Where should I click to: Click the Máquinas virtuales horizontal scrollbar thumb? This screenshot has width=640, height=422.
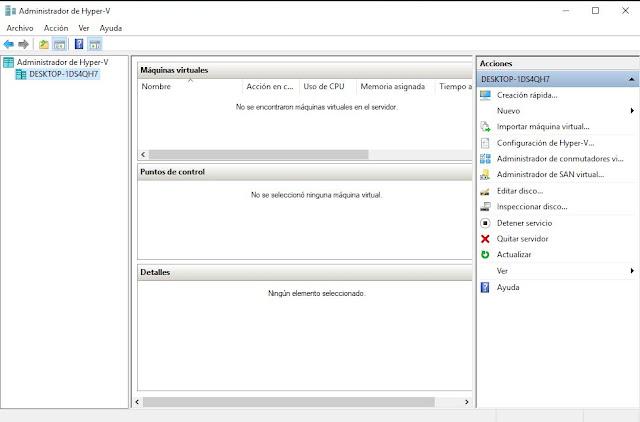pyautogui.click(x=258, y=154)
